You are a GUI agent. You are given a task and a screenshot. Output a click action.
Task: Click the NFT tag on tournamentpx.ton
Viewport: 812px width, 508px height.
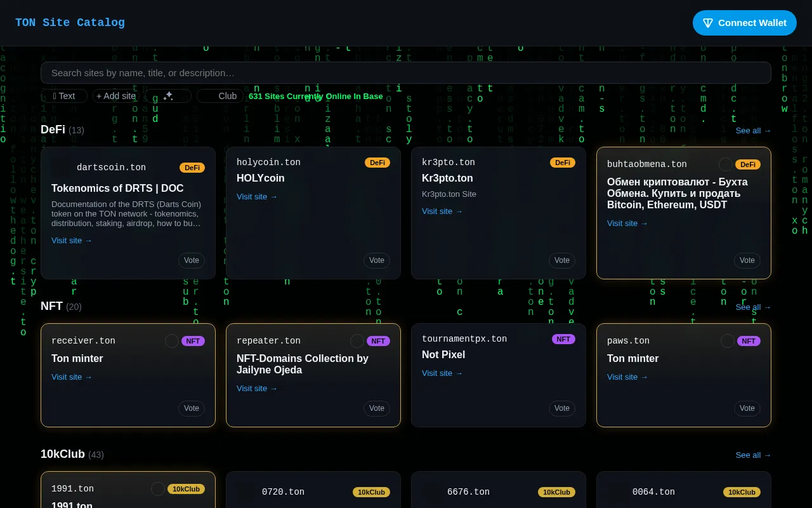coord(563,339)
